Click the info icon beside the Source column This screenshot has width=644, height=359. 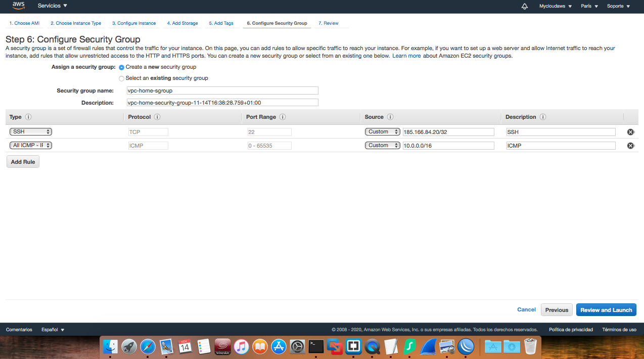click(390, 117)
